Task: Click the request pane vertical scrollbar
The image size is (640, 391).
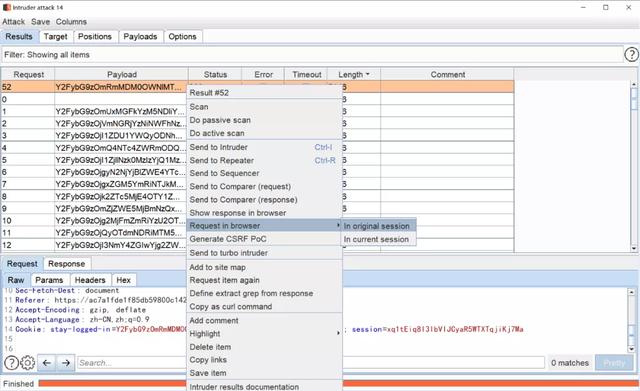Action: 631,320
